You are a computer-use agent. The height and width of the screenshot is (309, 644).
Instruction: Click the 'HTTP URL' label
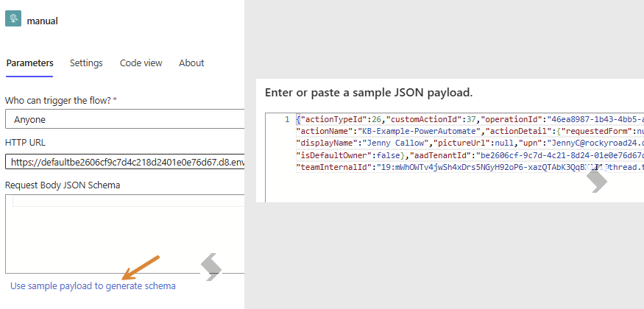click(x=25, y=143)
